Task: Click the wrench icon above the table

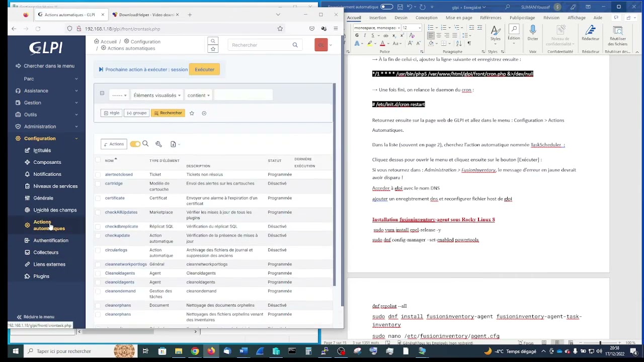Action: coord(158,144)
